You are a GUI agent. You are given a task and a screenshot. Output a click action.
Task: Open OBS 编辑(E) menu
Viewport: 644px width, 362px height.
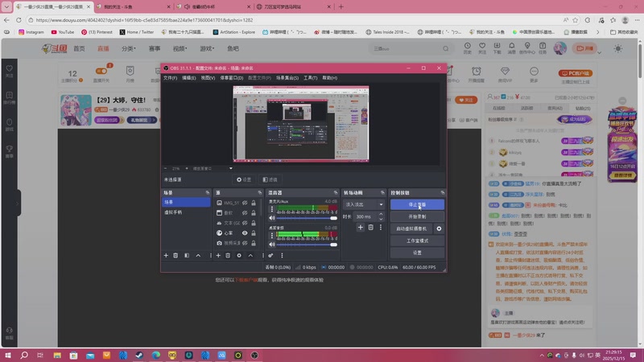click(x=189, y=77)
